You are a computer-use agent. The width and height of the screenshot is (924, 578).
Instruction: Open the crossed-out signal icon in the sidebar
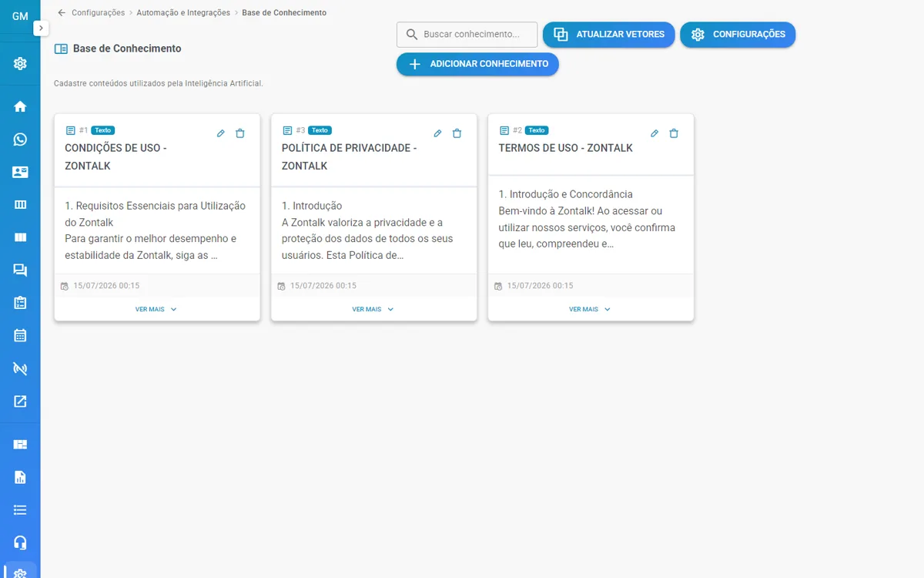point(20,369)
